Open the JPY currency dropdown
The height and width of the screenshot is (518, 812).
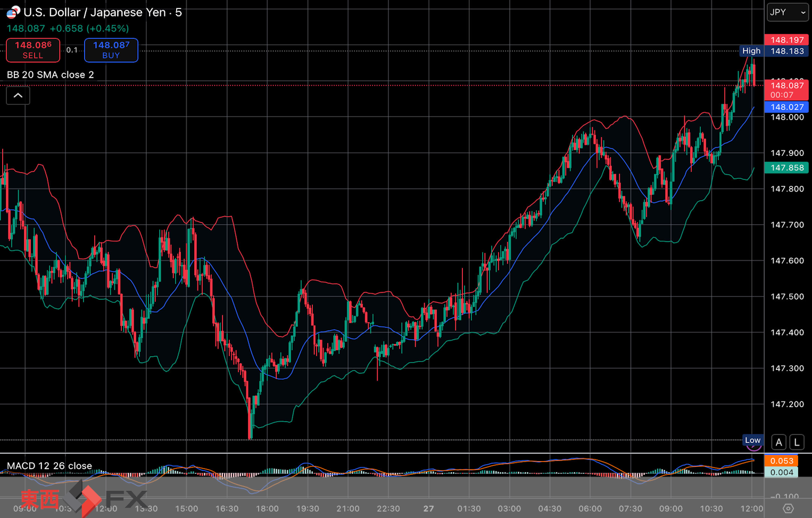click(x=787, y=12)
